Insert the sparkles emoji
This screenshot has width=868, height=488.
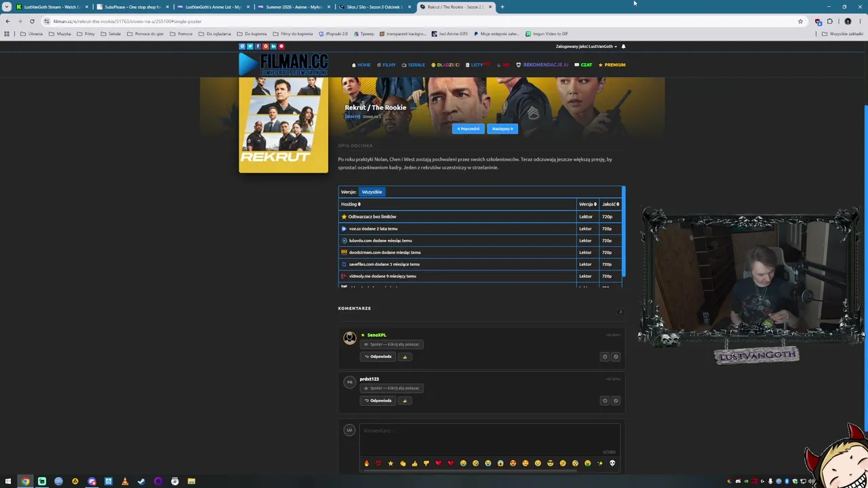600,464
